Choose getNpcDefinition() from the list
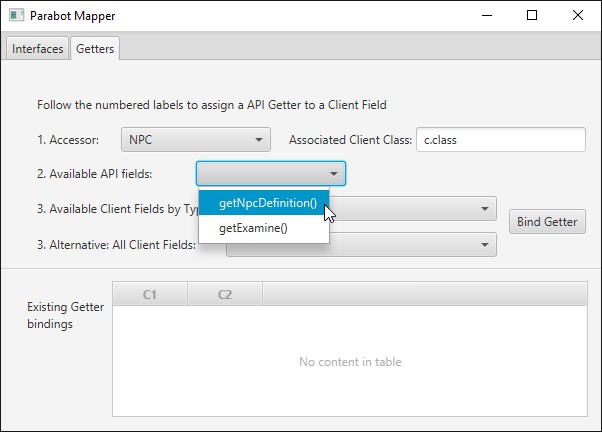This screenshot has height=432, width=602. pyautogui.click(x=264, y=203)
